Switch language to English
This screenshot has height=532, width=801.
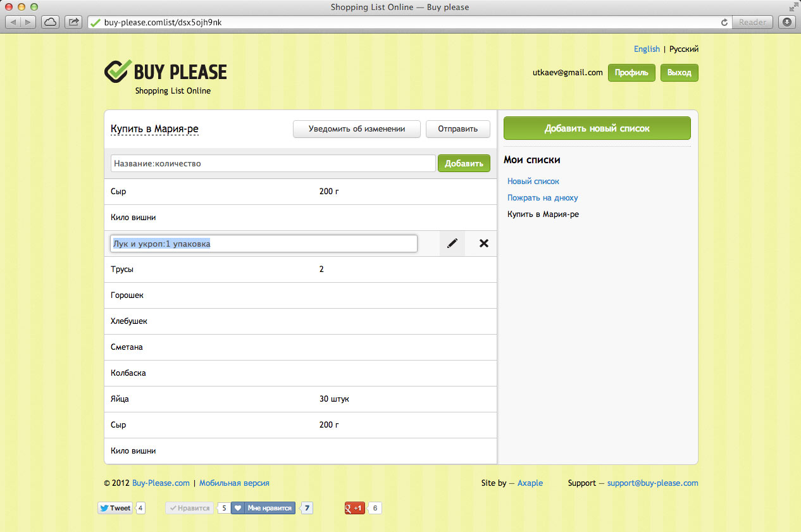pos(647,49)
